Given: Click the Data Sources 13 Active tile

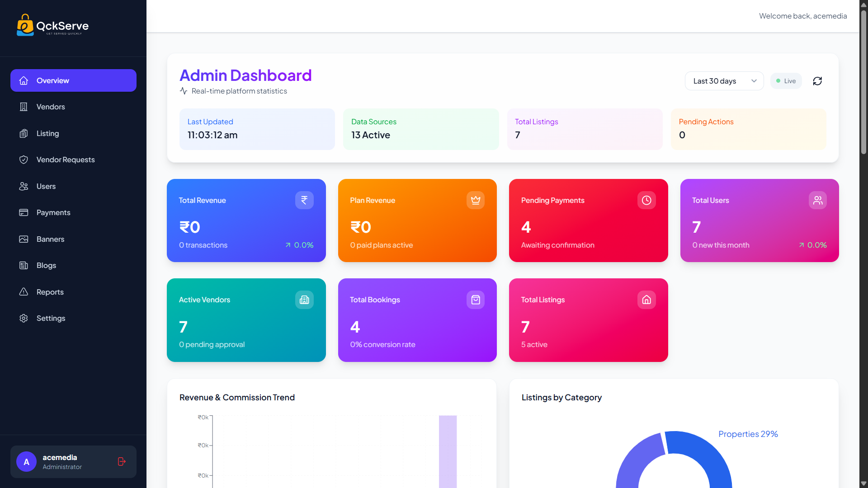Looking at the screenshot, I should point(421,129).
